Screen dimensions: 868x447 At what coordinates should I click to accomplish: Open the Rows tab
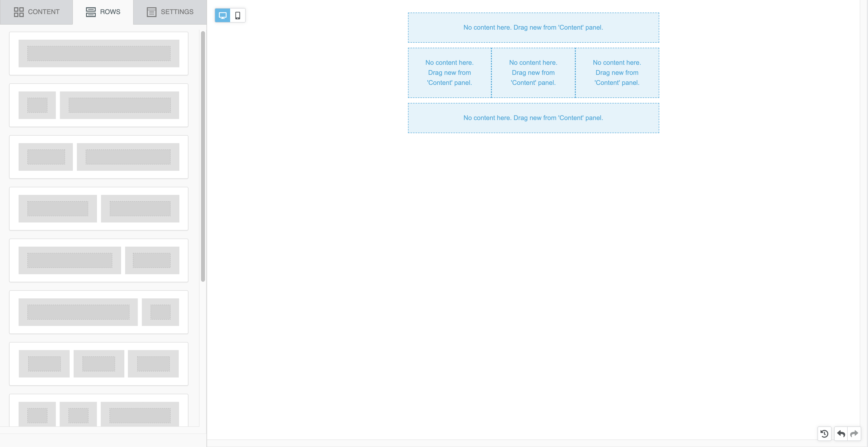(x=103, y=12)
